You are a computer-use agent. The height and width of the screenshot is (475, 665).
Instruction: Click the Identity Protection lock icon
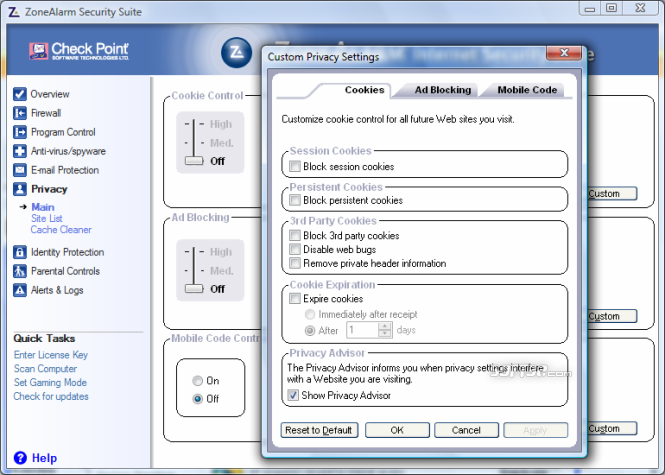[x=20, y=252]
